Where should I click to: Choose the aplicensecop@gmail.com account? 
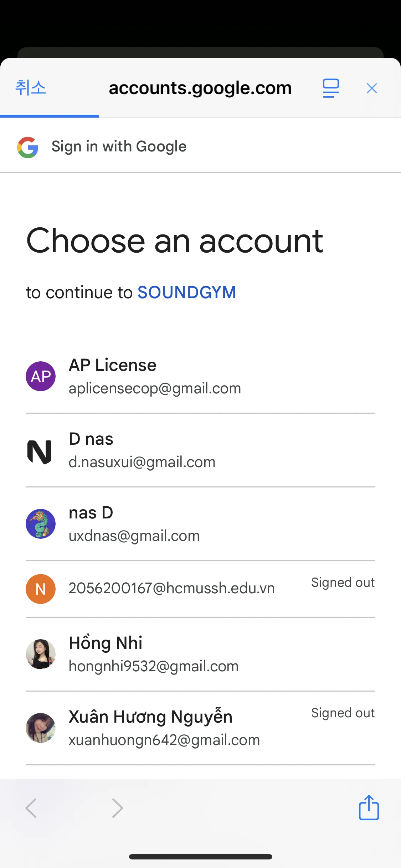pos(155,388)
